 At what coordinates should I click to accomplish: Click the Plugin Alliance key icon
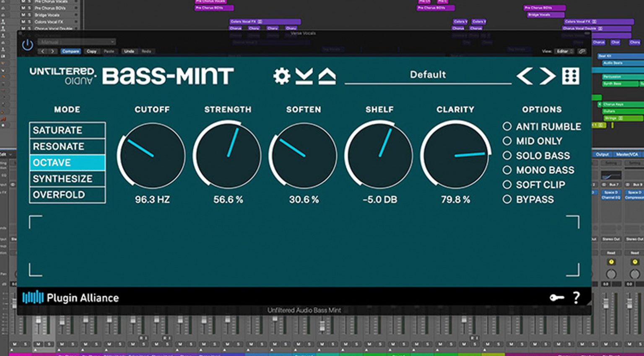coord(557,298)
